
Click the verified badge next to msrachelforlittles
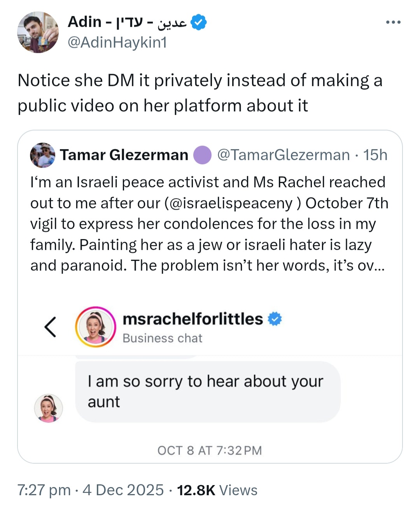tap(275, 319)
